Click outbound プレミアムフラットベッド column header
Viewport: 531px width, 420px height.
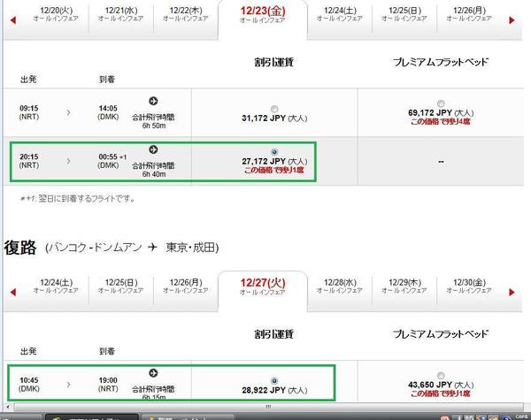pos(441,62)
